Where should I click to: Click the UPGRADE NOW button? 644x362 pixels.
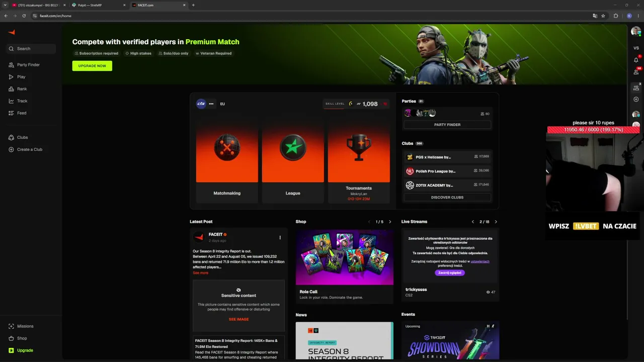(92, 66)
